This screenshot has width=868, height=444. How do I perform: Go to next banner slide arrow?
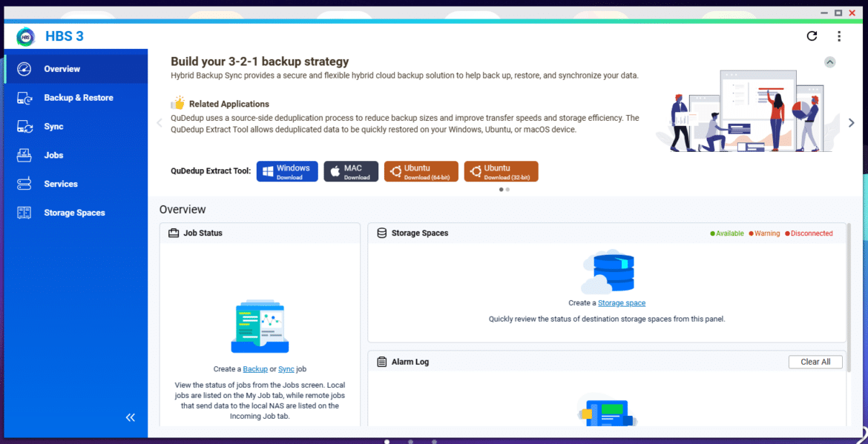click(x=852, y=123)
